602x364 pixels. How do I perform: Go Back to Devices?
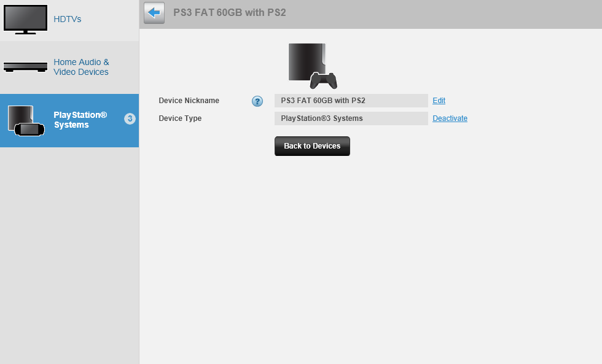coord(312,146)
